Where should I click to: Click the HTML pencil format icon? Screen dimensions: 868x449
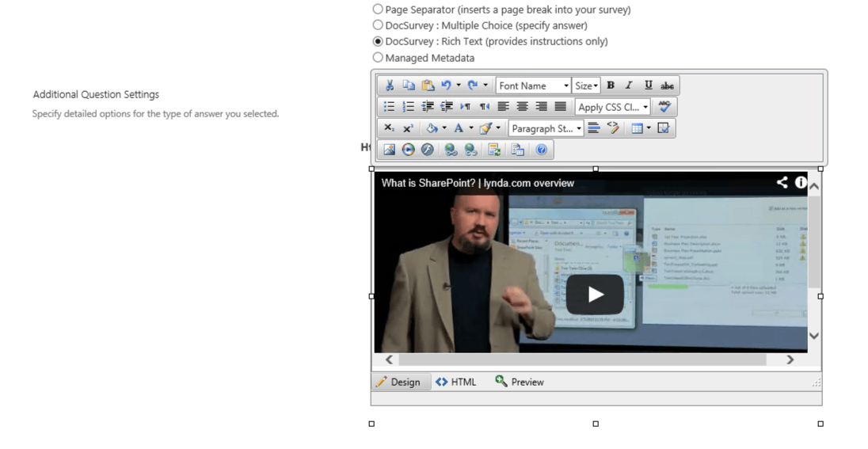[613, 128]
